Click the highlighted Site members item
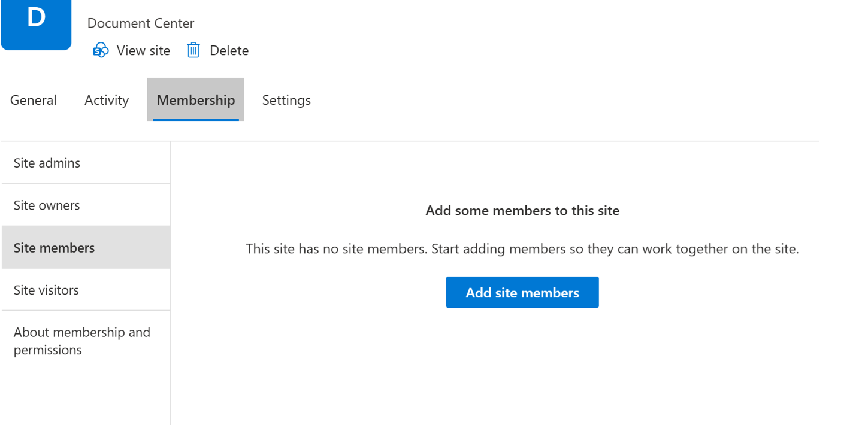Image resolution: width=868 pixels, height=425 pixels. click(x=54, y=248)
